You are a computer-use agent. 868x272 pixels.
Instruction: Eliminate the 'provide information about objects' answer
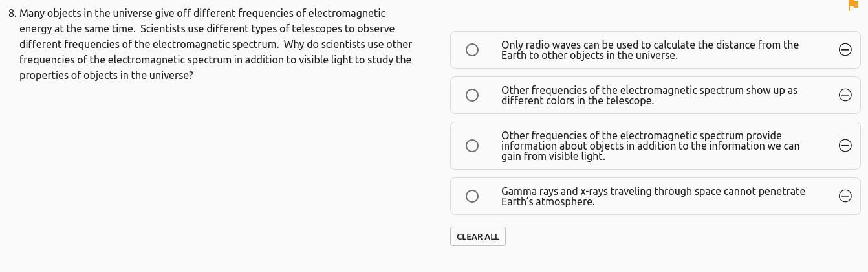click(x=845, y=146)
